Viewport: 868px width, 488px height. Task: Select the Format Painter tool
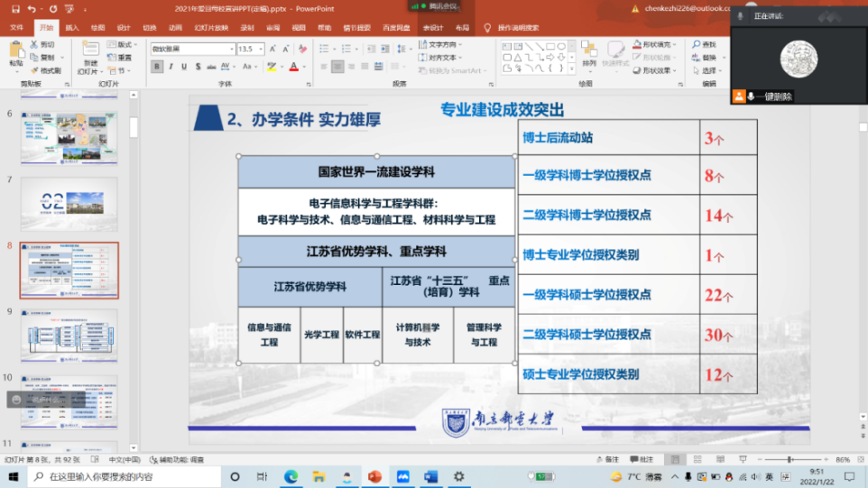click(x=46, y=70)
